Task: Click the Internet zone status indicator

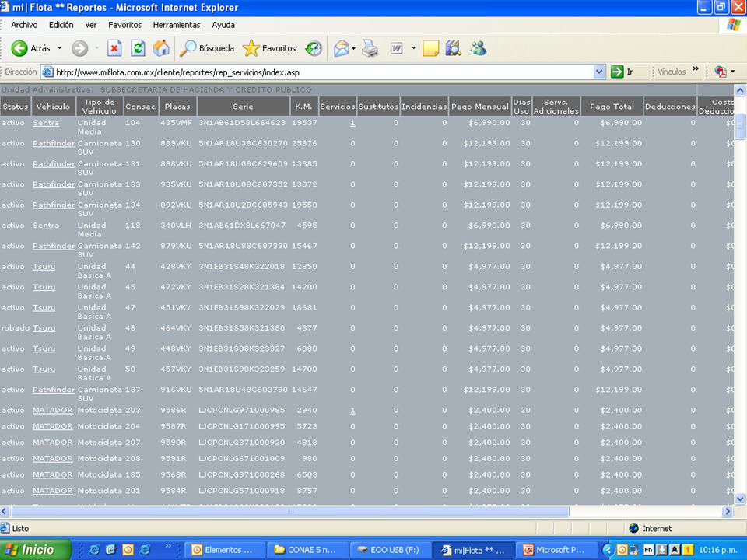Action: (x=651, y=529)
